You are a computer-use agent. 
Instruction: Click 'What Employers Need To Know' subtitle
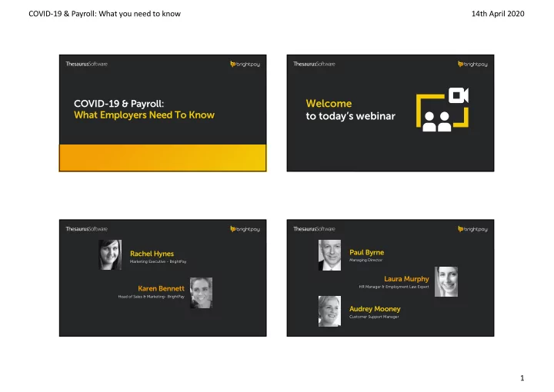click(x=144, y=115)
